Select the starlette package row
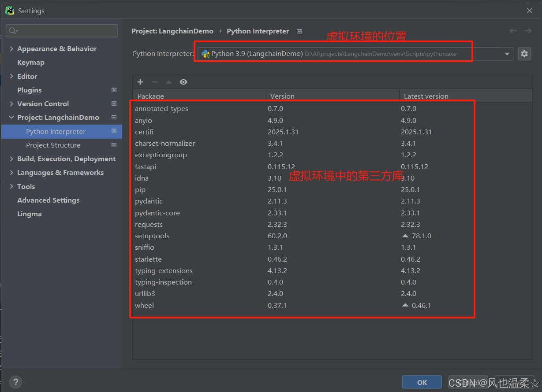This screenshot has width=542, height=392. [333, 259]
